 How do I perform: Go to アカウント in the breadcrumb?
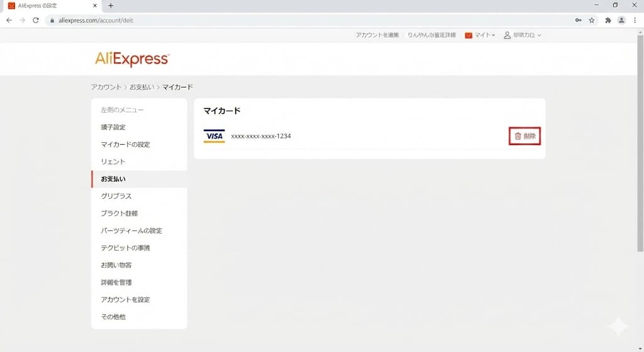106,87
